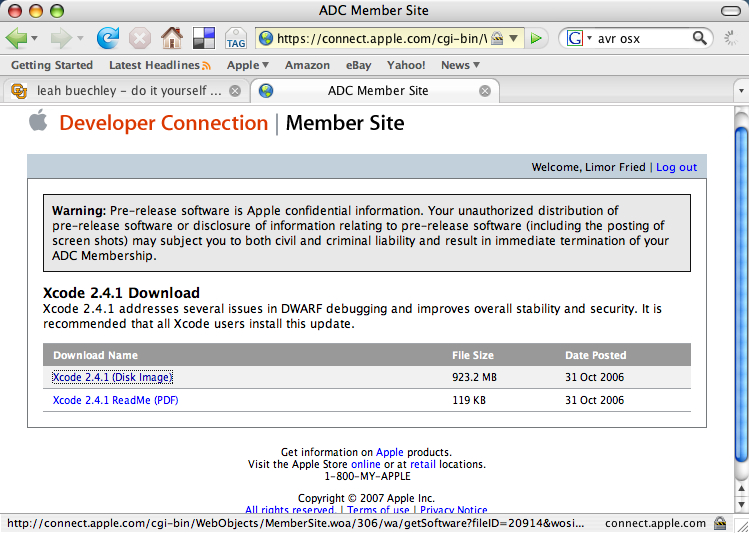This screenshot has width=749, height=533.
Task: Click the TAG toolbar icon
Action: (x=236, y=39)
